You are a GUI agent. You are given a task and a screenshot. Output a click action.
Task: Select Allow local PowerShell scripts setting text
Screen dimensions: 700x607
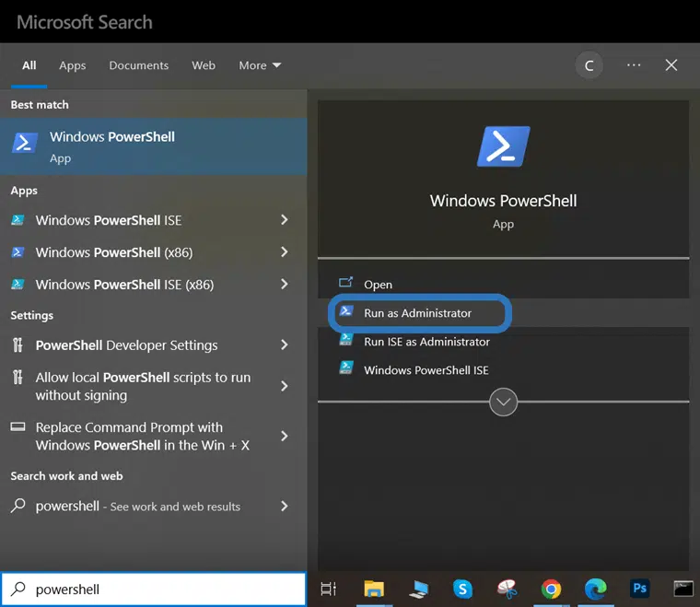point(143,386)
